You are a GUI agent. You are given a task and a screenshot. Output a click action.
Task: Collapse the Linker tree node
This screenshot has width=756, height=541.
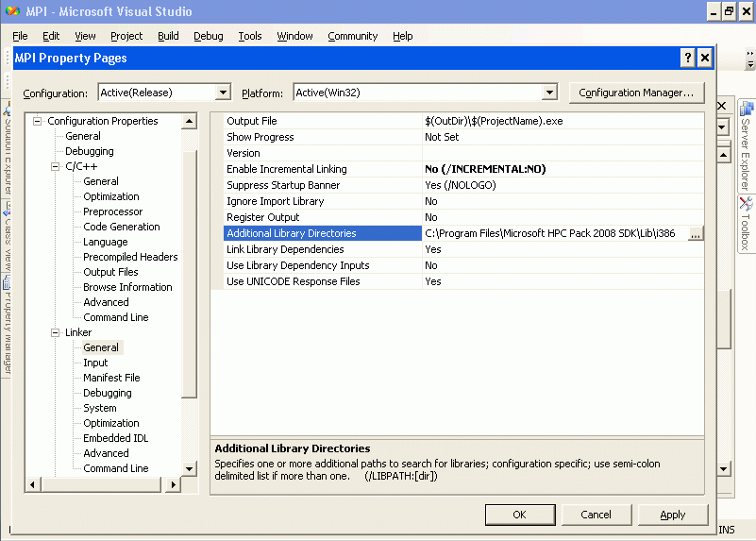click(55, 332)
